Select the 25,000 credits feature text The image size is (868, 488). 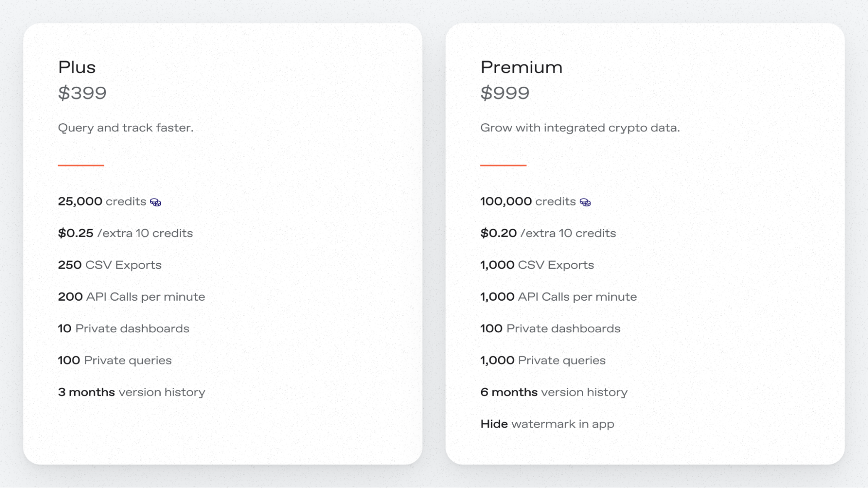coord(102,201)
